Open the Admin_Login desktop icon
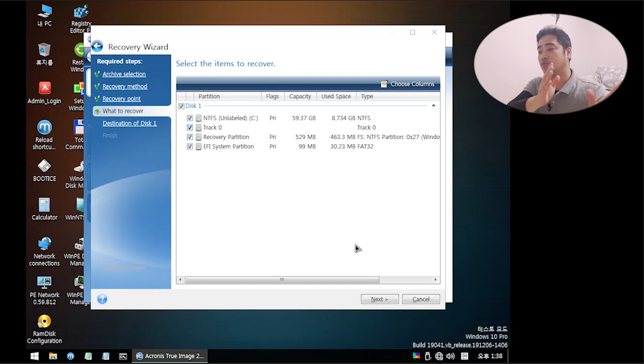Image resolution: width=644 pixels, height=364 pixels. [44, 92]
